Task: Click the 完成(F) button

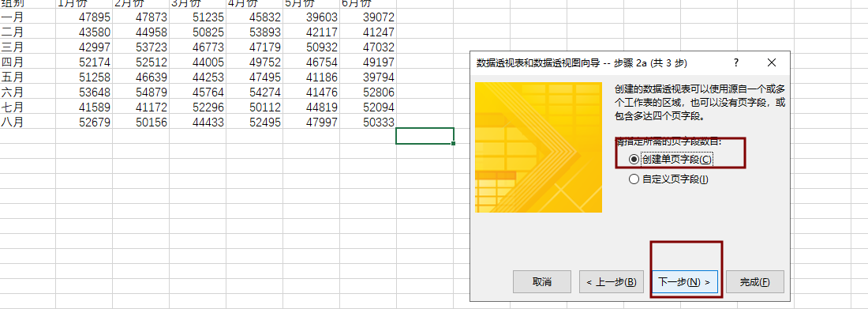Action: (x=755, y=282)
